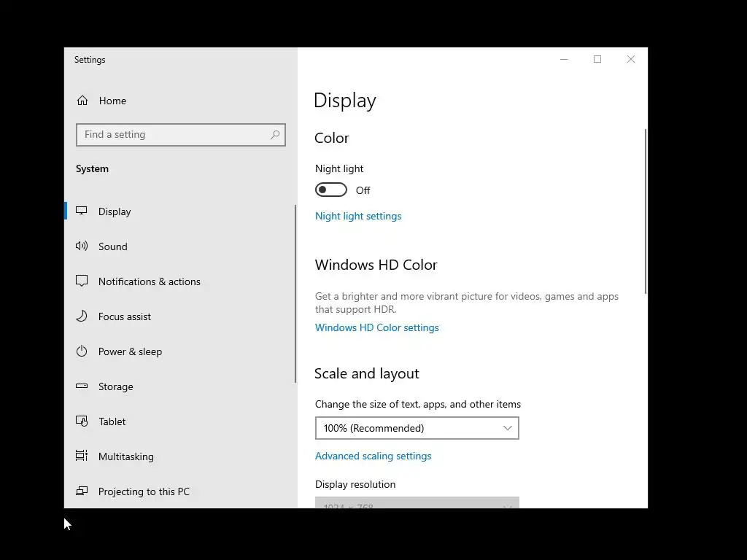The width and height of the screenshot is (747, 560).
Task: Click the sidebar vertical scrollbar
Action: pyautogui.click(x=295, y=294)
